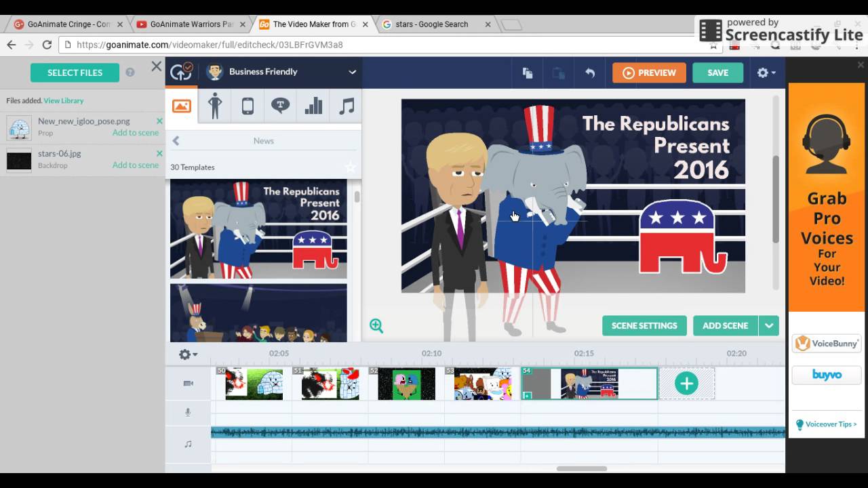This screenshot has width=868, height=488.
Task: Click the plus button to add timeline scene
Action: [686, 384]
